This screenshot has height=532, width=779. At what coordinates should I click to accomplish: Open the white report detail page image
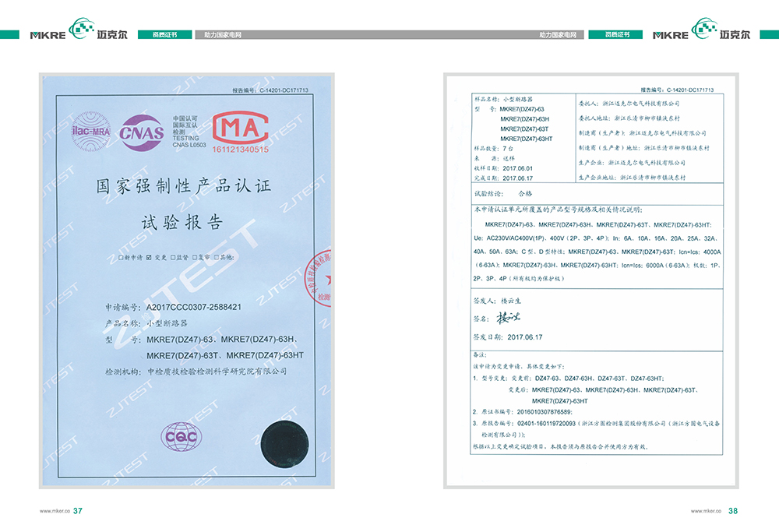tap(591, 280)
